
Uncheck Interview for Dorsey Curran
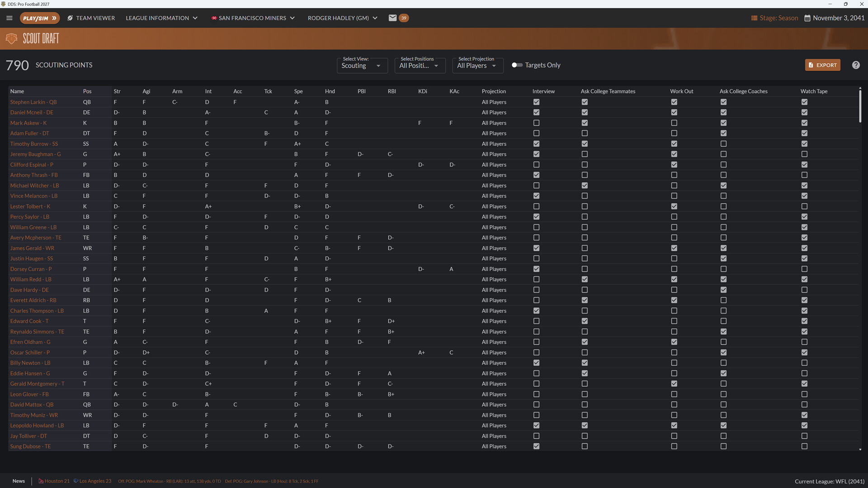pyautogui.click(x=536, y=269)
